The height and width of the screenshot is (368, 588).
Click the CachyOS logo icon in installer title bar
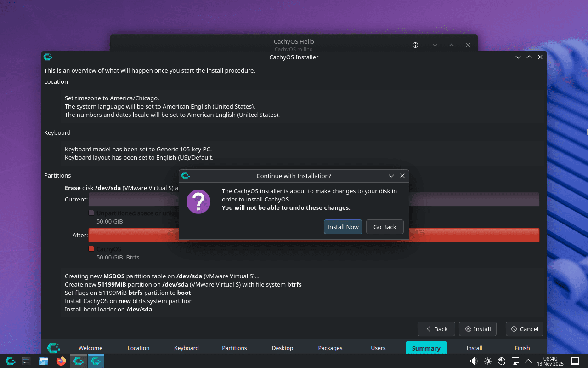pos(48,57)
